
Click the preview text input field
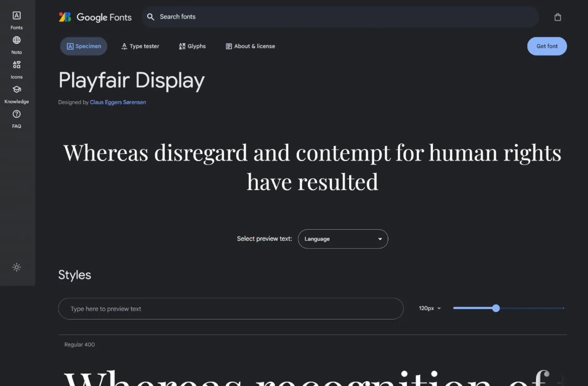coord(231,308)
